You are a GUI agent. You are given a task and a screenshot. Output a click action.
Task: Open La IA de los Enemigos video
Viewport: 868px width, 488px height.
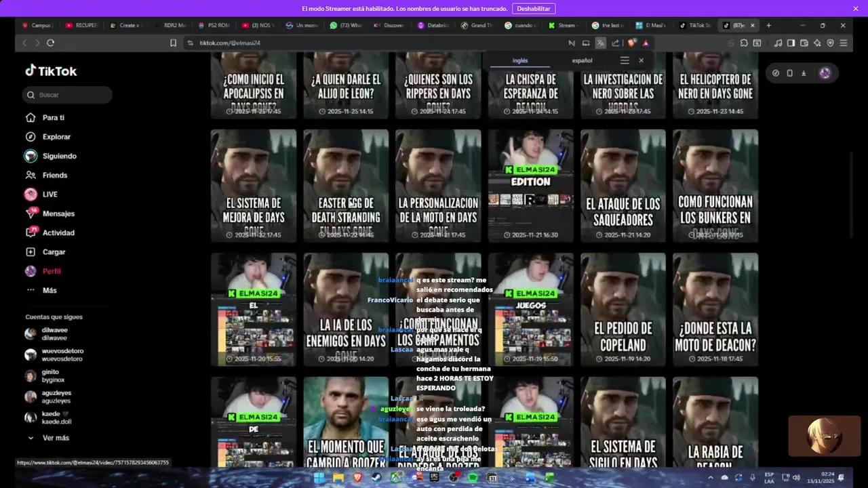point(346,310)
